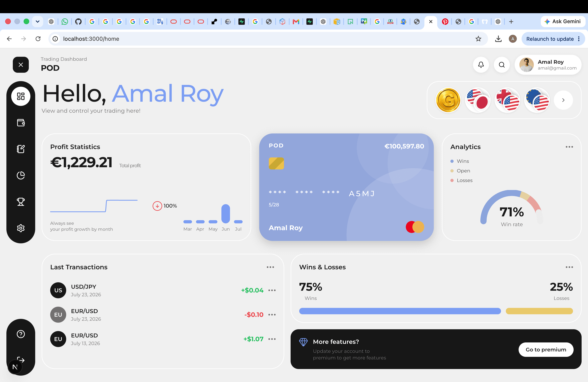Click the red 100% down indicator
The image size is (588, 382).
pos(157,206)
